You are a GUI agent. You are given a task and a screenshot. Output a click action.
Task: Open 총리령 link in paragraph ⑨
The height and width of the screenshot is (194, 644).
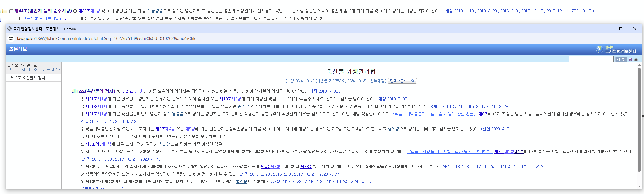tap(241, 182)
